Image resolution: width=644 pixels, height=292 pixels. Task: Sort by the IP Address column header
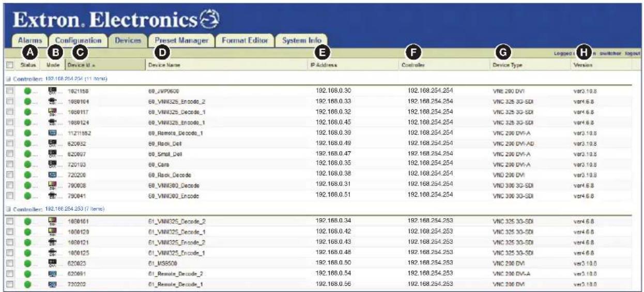(323, 66)
